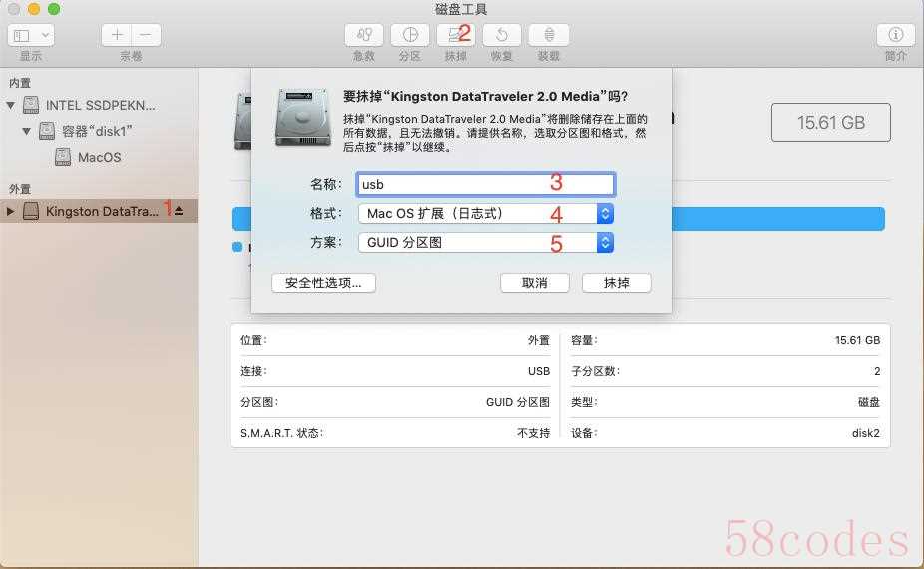Screen dimensions: 924x569
Task: Open the format (格式) dropdown
Action: pos(485,213)
